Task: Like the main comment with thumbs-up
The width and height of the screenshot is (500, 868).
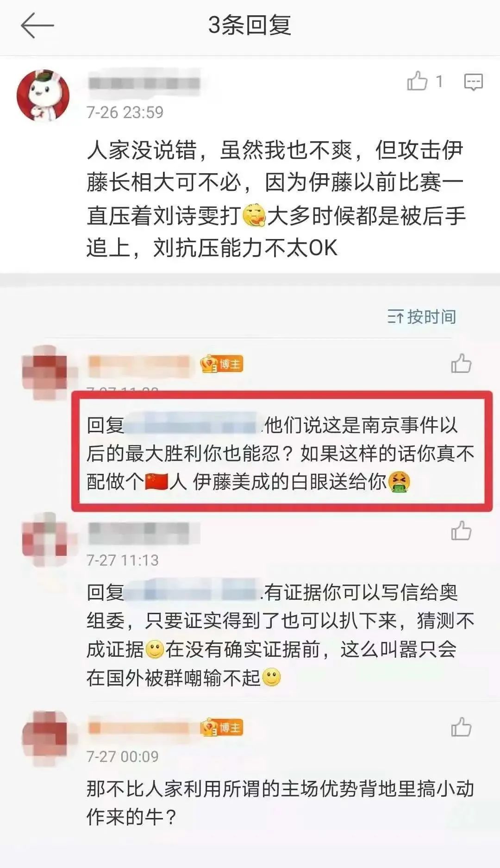Action: [417, 82]
